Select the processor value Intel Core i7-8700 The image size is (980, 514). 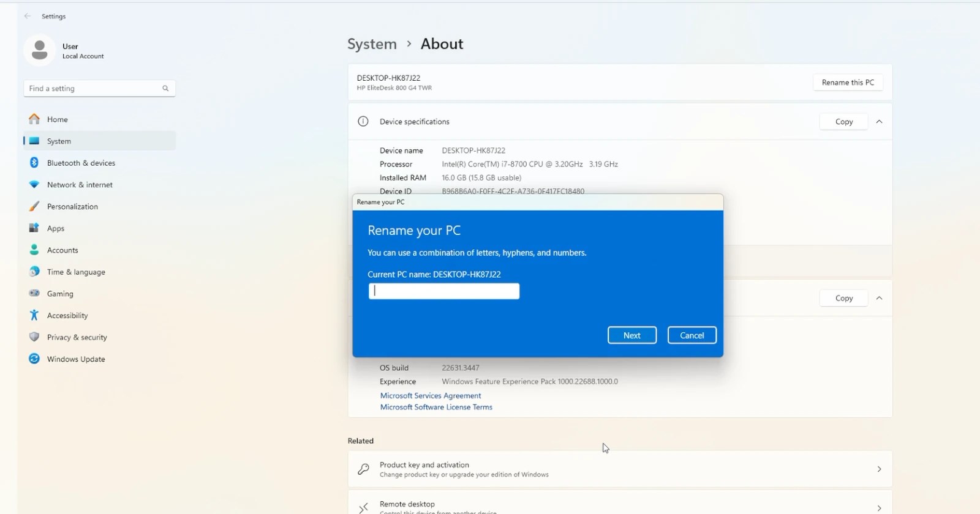pos(530,164)
